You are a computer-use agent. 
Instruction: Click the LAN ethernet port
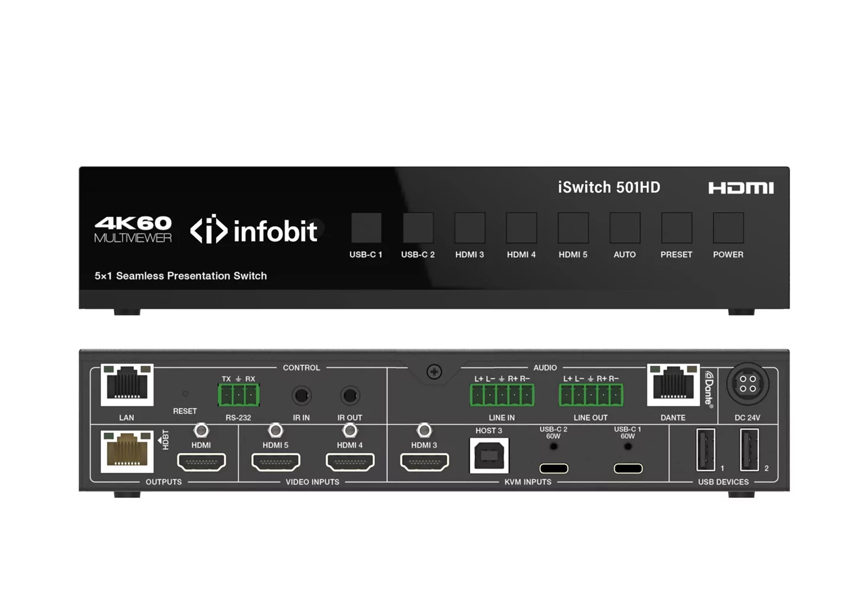tap(127, 385)
